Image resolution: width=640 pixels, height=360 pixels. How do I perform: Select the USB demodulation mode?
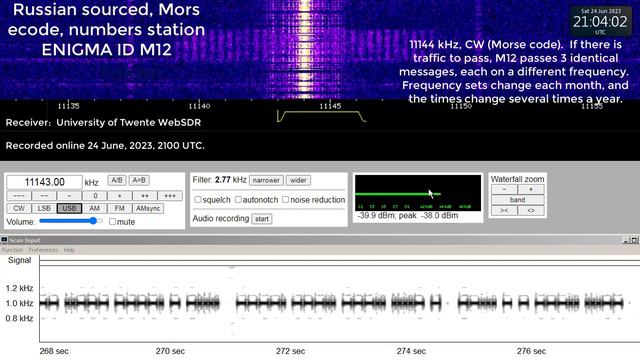69,208
